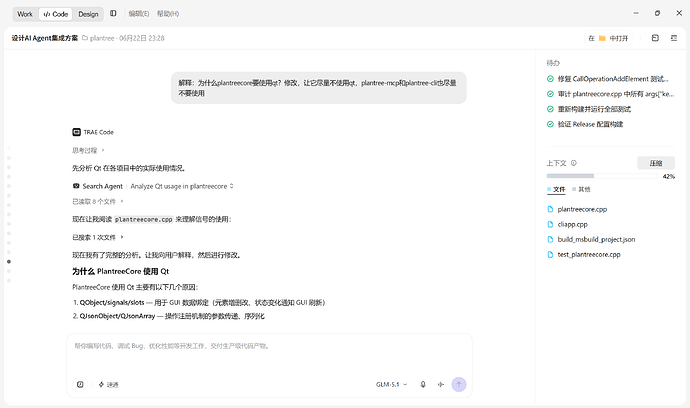This screenshot has height=408, width=690.
Task: Click check icon for 验证 Release 配置构建
Action: [x=550, y=125]
